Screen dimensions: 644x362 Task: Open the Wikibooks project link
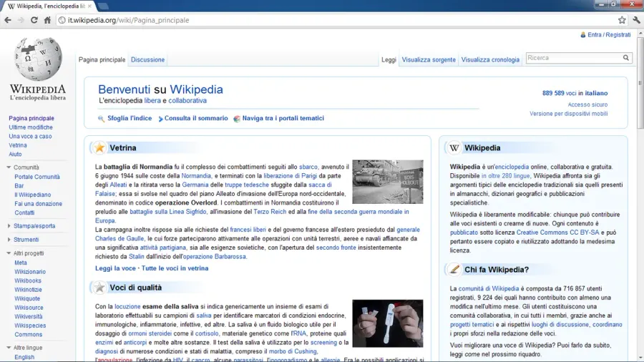tap(28, 280)
